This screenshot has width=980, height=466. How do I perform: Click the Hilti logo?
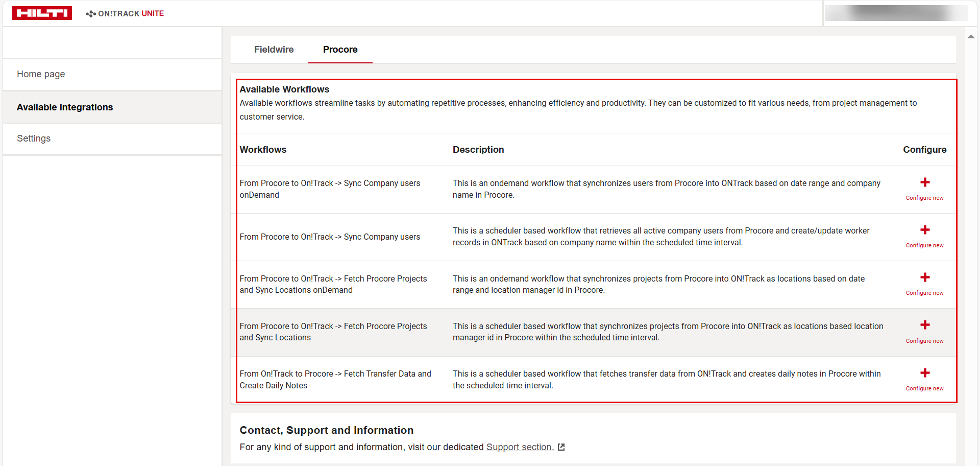coord(42,13)
